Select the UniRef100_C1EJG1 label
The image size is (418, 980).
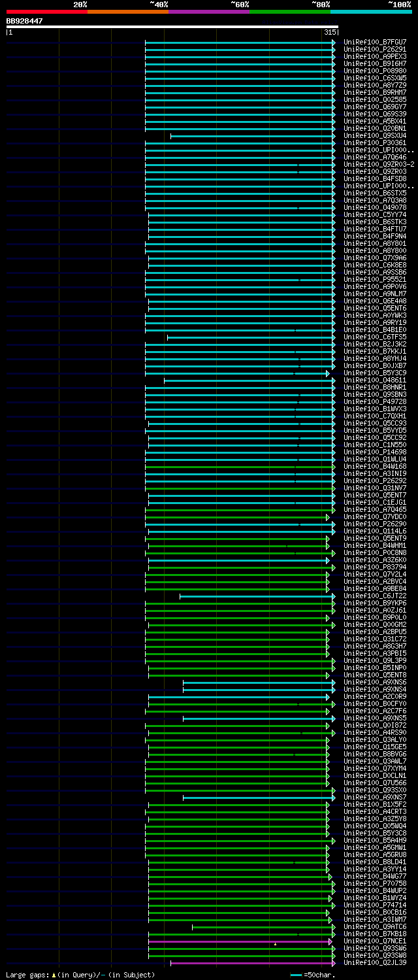(x=375, y=502)
